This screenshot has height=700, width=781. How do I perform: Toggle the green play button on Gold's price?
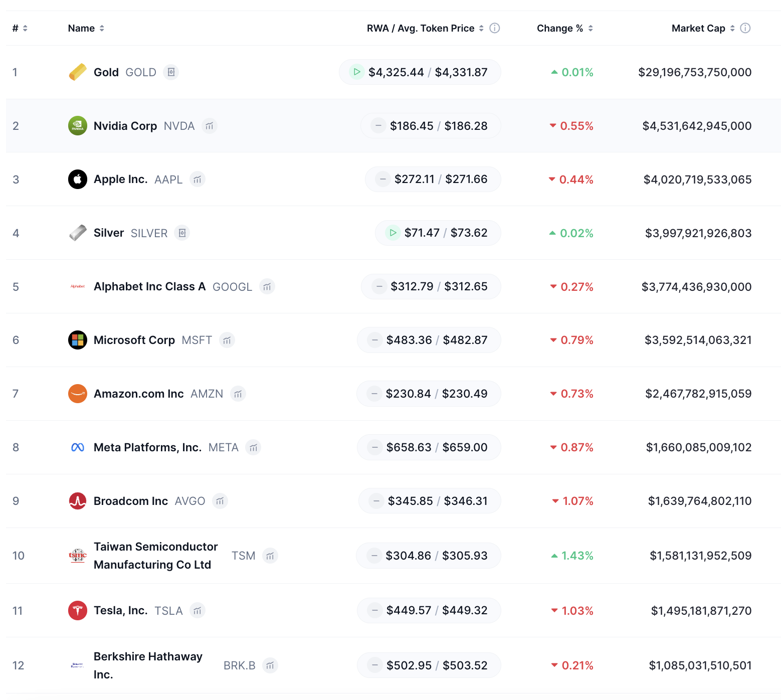[356, 72]
